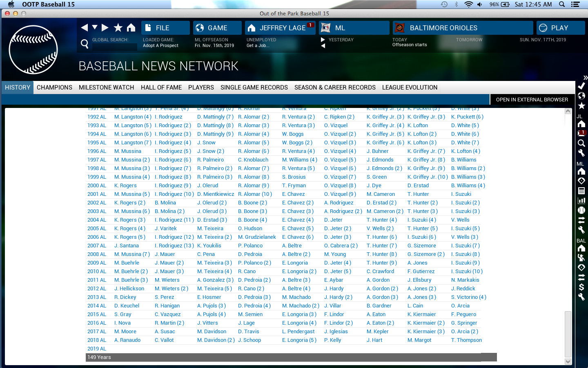
Task: Open the HALL OF FAME tab
Action: click(161, 88)
